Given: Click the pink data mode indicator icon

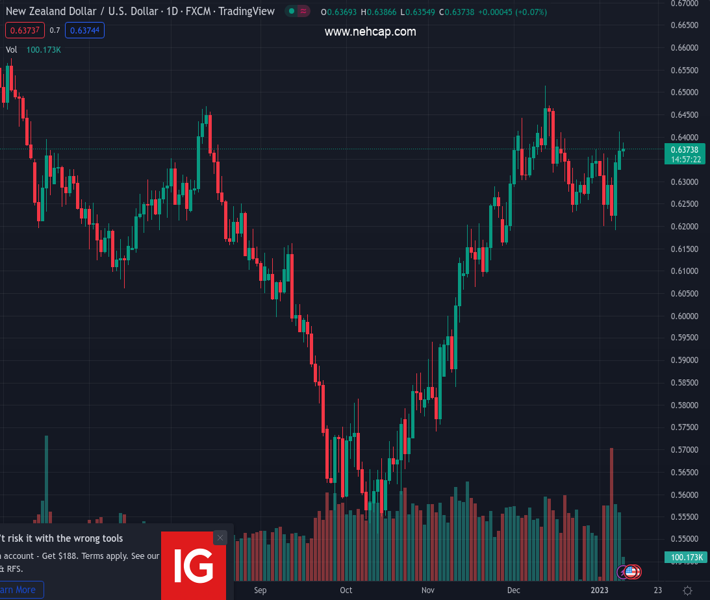Looking at the screenshot, I should click(x=303, y=11).
